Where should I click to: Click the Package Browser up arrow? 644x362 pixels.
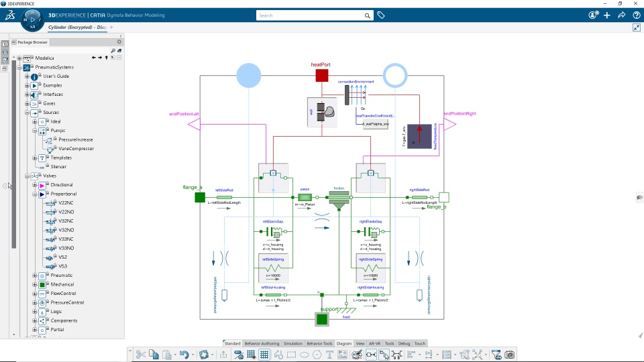coord(107,58)
